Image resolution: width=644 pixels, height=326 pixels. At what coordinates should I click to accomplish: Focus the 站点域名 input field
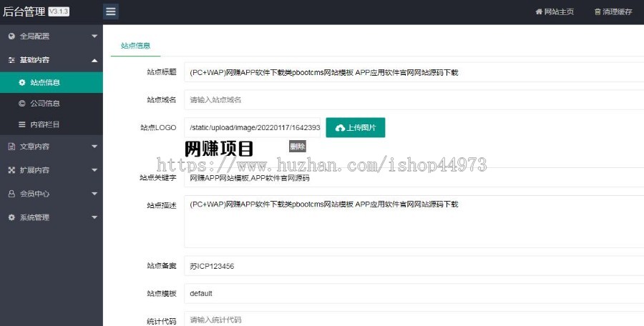(414, 100)
